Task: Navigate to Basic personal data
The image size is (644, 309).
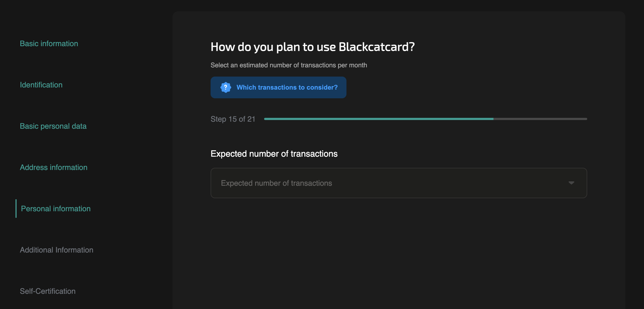Action: [53, 126]
